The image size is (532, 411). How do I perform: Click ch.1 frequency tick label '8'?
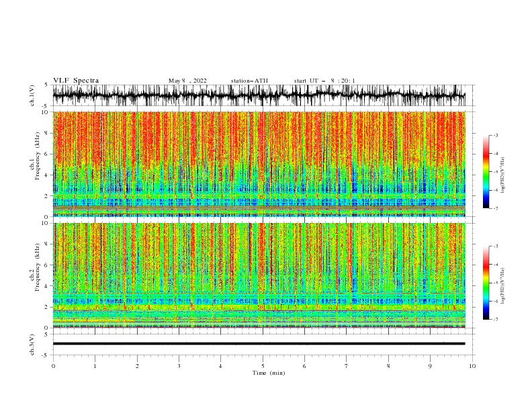pyautogui.click(x=47, y=133)
